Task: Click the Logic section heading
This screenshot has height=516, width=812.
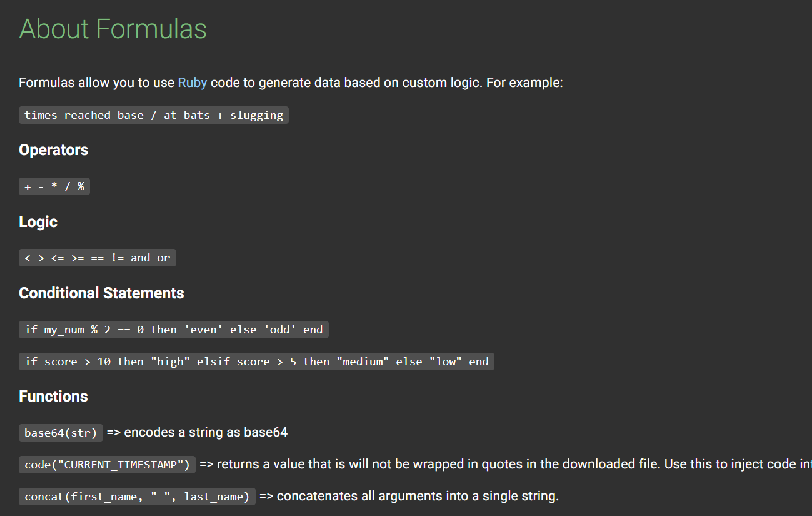Action: (38, 222)
